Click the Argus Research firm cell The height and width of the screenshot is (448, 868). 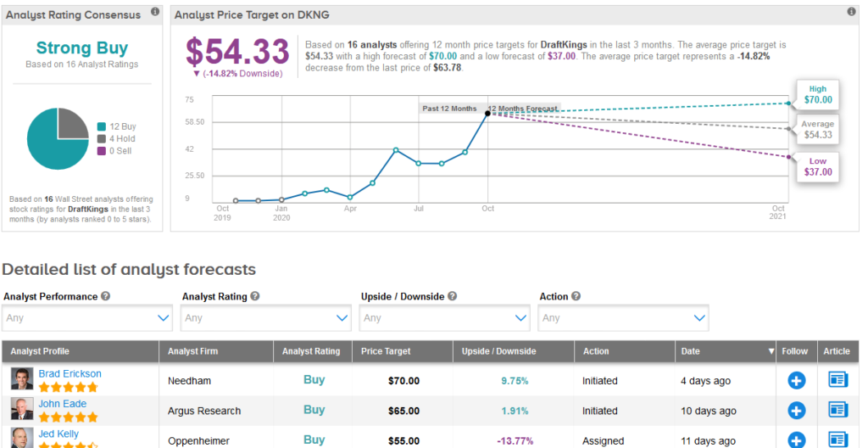pyautogui.click(x=204, y=411)
